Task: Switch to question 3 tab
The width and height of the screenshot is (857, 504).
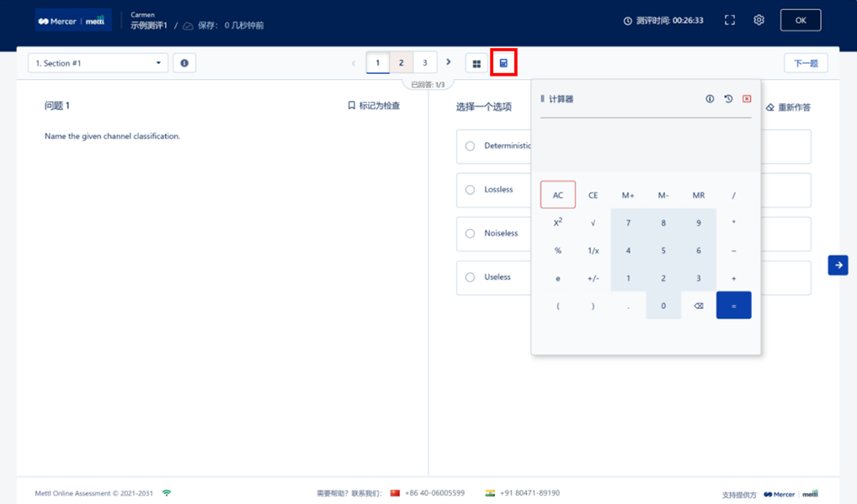Action: coord(425,63)
